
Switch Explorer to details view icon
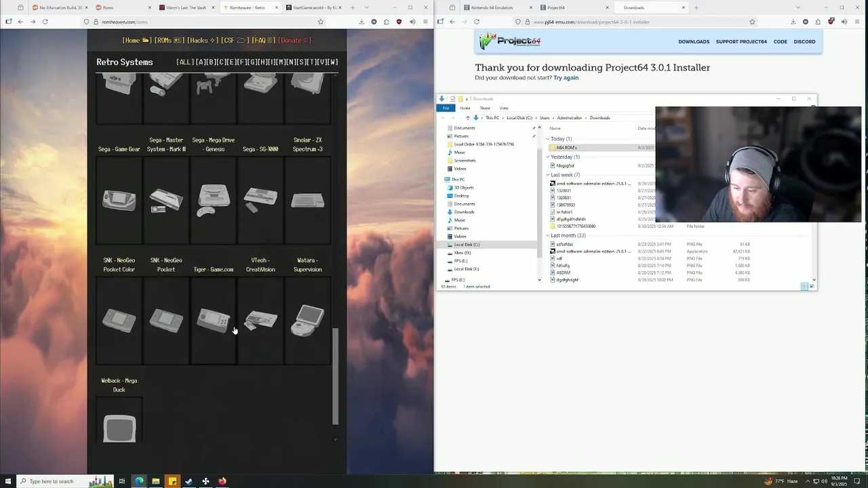pyautogui.click(x=803, y=287)
